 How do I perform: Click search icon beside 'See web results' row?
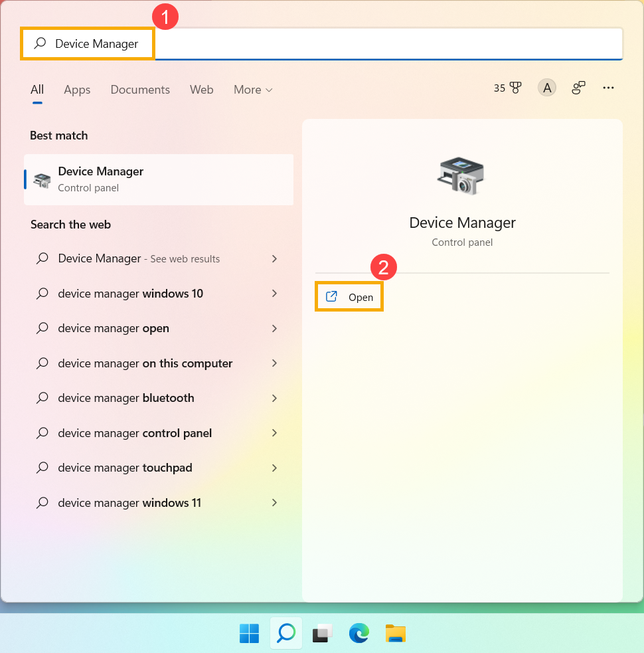[42, 258]
